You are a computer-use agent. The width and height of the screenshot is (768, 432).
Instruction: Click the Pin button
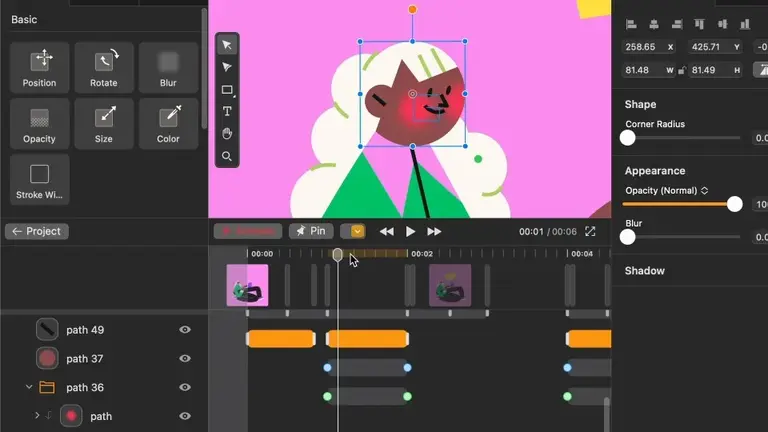(x=311, y=231)
